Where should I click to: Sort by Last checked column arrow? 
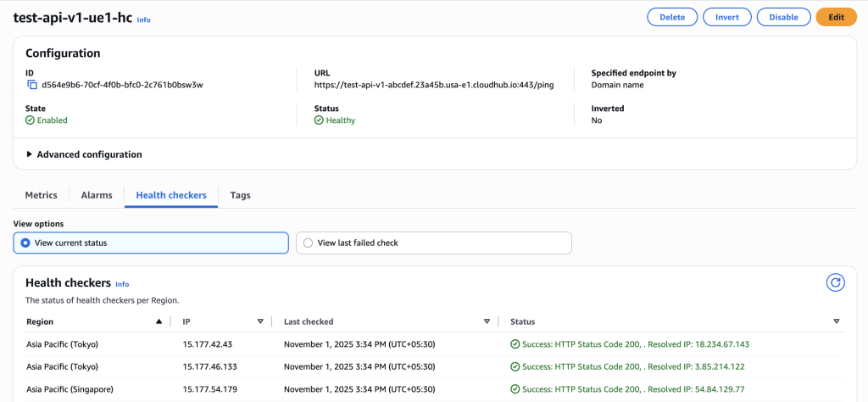pyautogui.click(x=487, y=321)
